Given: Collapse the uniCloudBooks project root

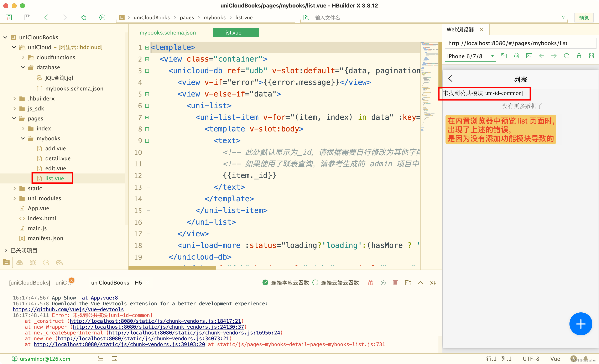Looking at the screenshot, I should [x=5, y=37].
